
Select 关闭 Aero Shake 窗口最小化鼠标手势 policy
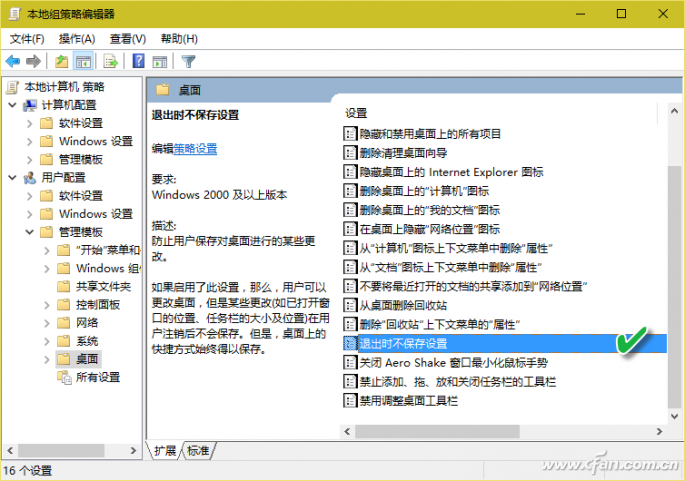tap(453, 362)
